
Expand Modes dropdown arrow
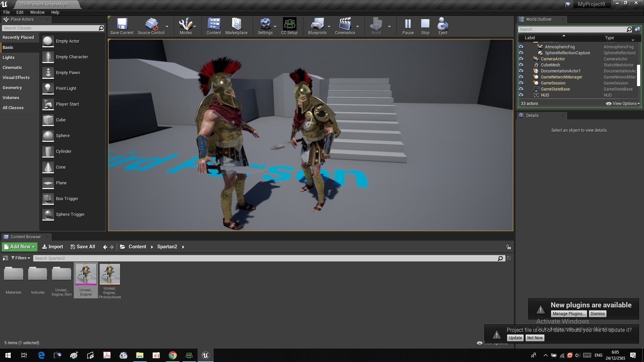tap(195, 26)
